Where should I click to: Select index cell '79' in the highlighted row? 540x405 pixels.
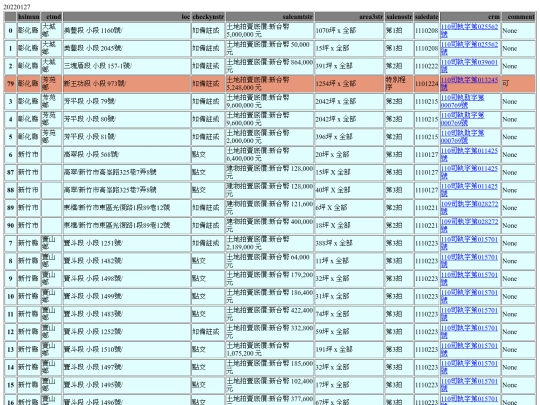(10, 83)
